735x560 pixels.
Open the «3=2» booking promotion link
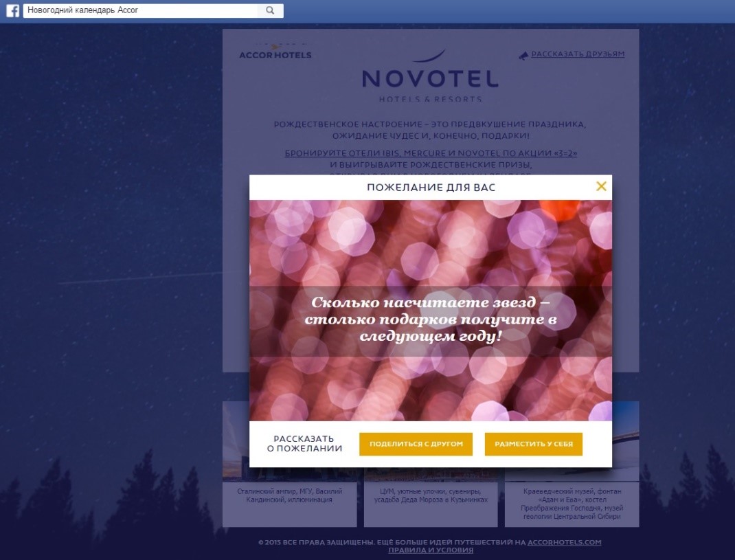click(x=431, y=153)
